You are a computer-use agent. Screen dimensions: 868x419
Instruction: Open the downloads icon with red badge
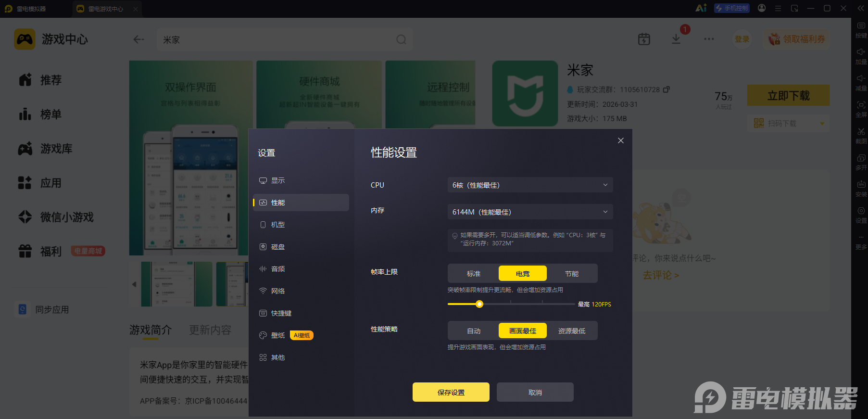[676, 39]
